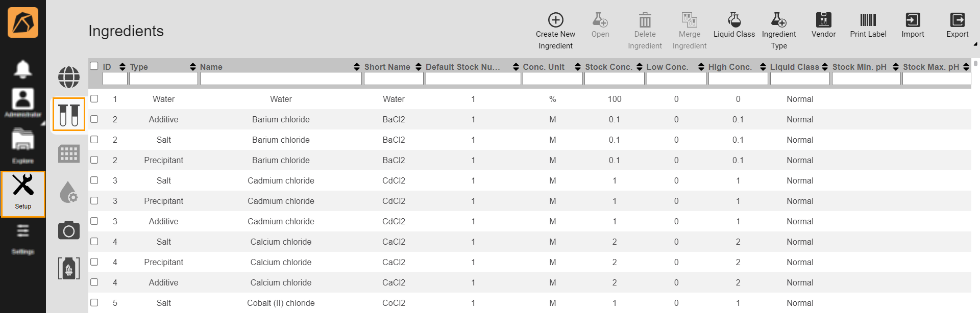980x313 pixels.
Task: Open the camera icon in sidebar
Action: pyautogui.click(x=69, y=231)
